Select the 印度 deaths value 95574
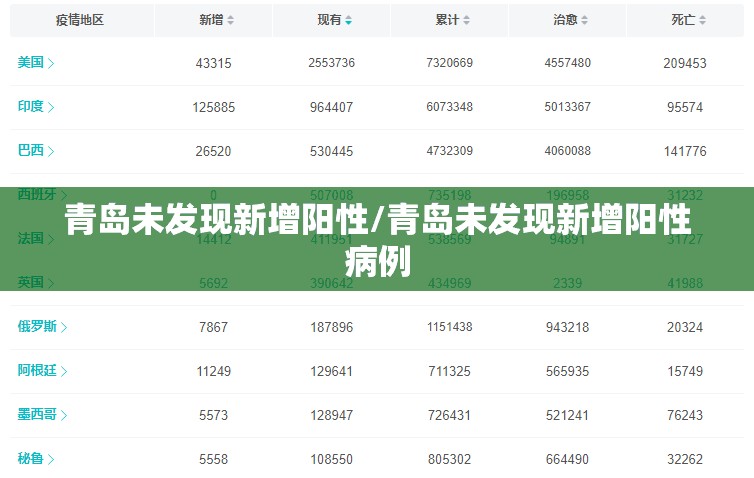Screen dimensions: 754x478 pyautogui.click(x=685, y=107)
